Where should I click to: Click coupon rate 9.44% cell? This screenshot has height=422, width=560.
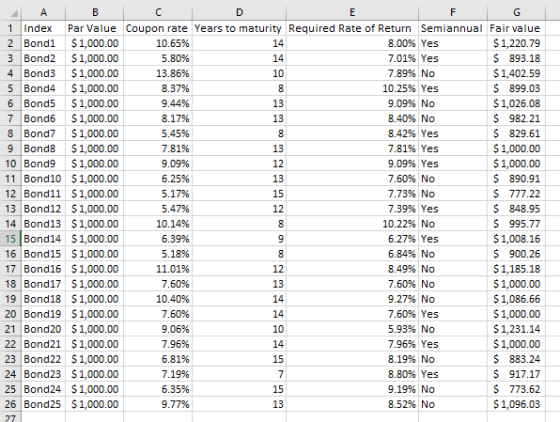tap(158, 103)
